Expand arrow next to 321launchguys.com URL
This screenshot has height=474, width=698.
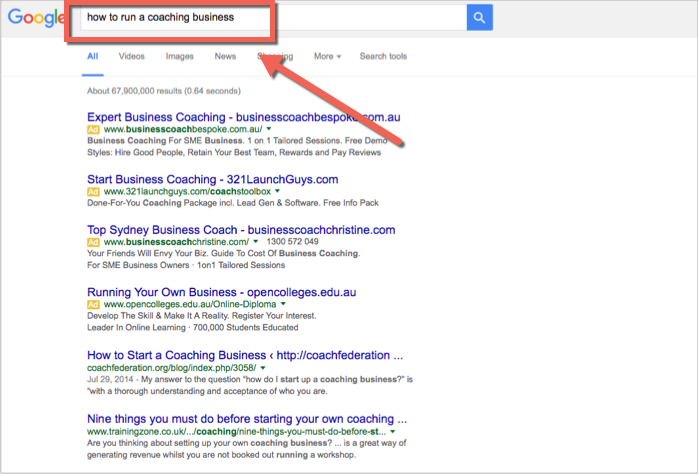[277, 191]
